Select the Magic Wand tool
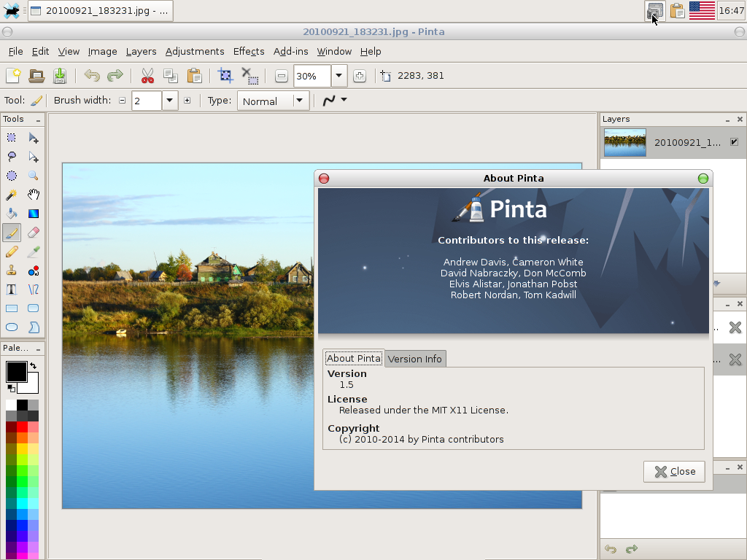Viewport: 747px width, 560px height. [x=12, y=195]
